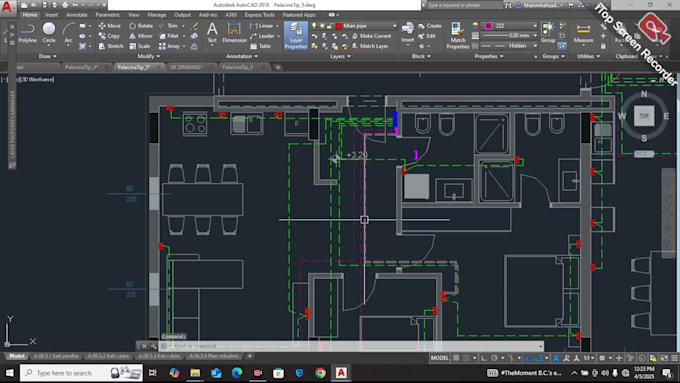Click the Move tool
680x383 pixels.
click(110, 26)
